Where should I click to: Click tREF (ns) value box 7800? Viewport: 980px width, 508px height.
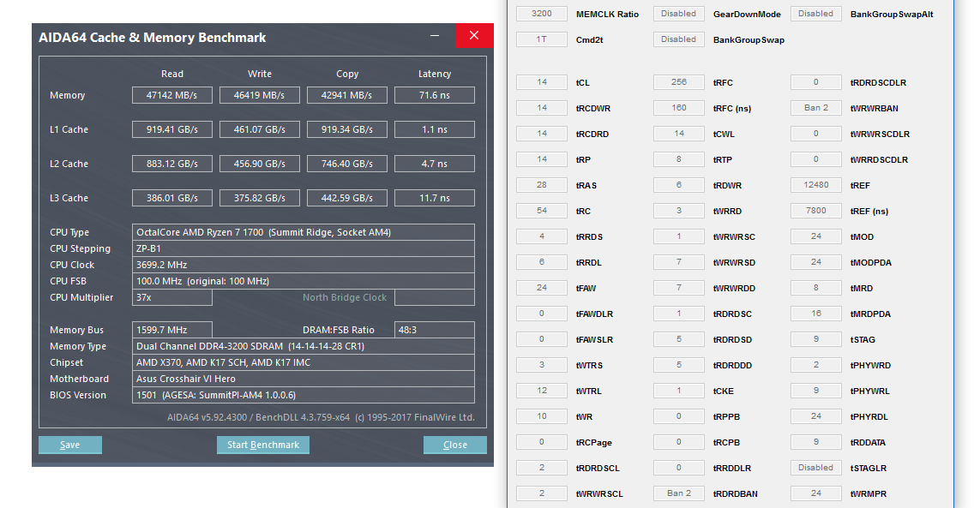815,211
